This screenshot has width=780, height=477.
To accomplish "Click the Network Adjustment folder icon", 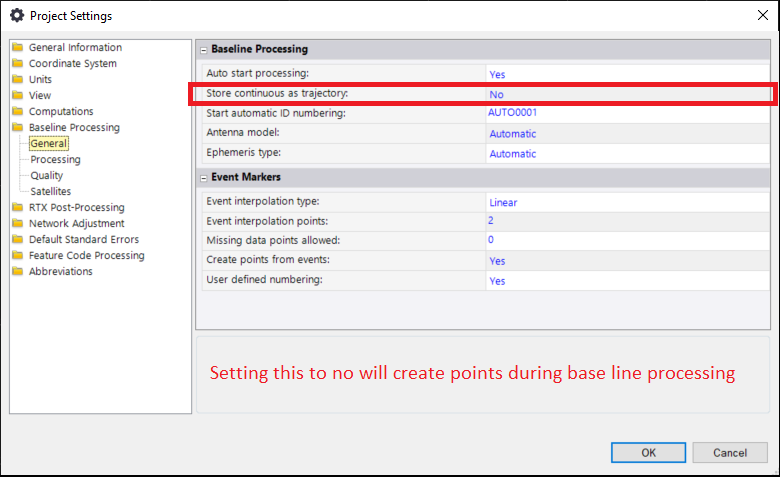I will pyautogui.click(x=17, y=224).
